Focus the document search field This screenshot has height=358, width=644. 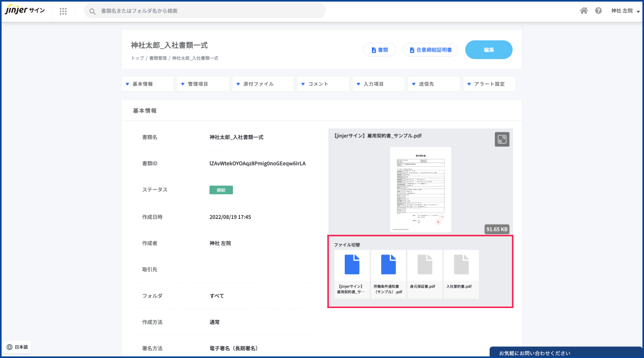point(207,11)
